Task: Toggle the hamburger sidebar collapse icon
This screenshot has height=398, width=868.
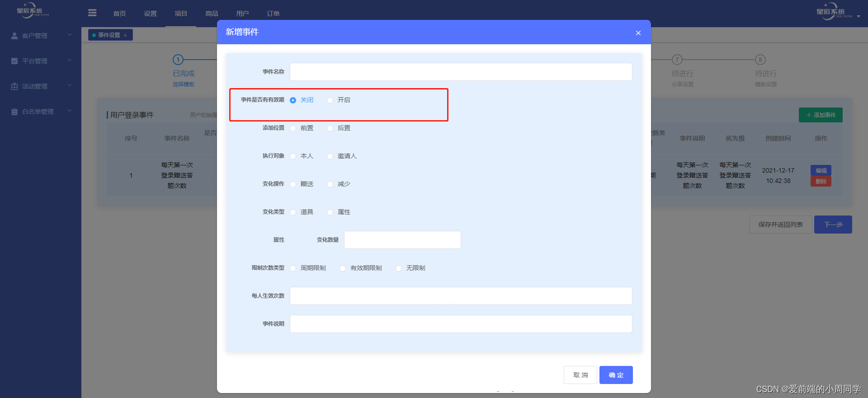Action: click(92, 13)
